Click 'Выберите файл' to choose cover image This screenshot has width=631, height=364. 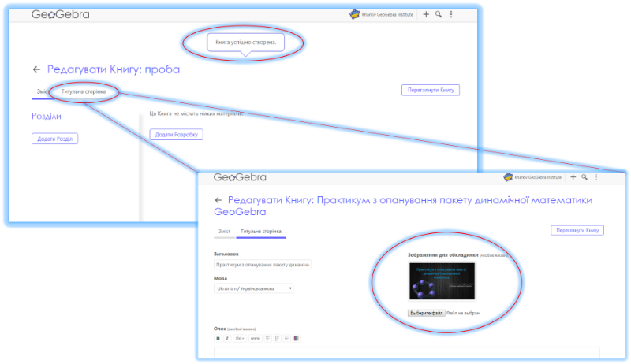(x=427, y=313)
